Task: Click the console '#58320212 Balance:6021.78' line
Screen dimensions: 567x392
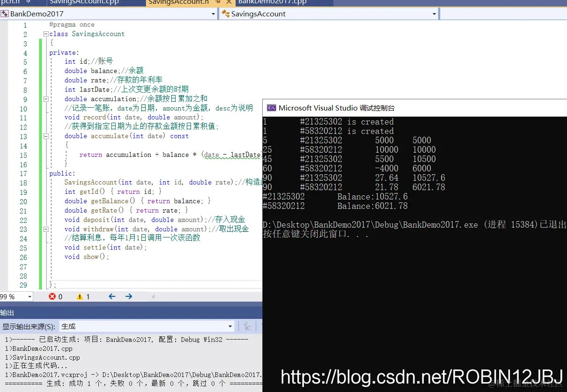Action: [335, 206]
